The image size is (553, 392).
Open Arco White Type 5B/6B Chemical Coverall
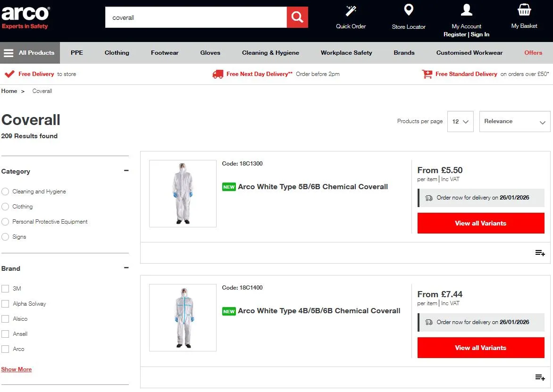click(313, 187)
